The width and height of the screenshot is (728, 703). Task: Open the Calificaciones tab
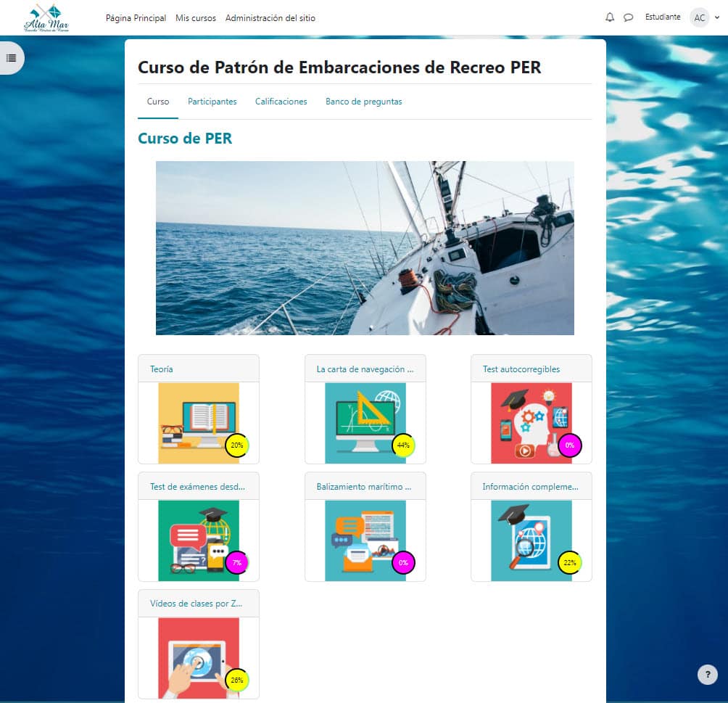click(x=281, y=102)
